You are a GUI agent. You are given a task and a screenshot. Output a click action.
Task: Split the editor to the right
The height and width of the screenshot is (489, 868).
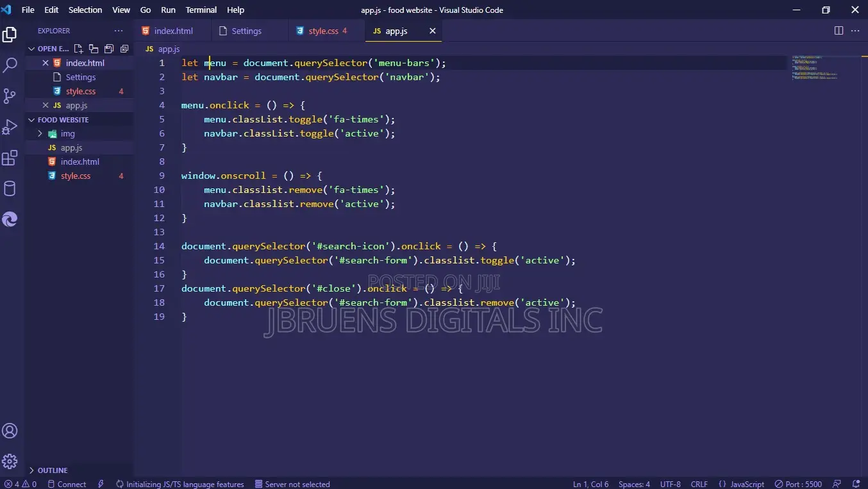point(839,31)
